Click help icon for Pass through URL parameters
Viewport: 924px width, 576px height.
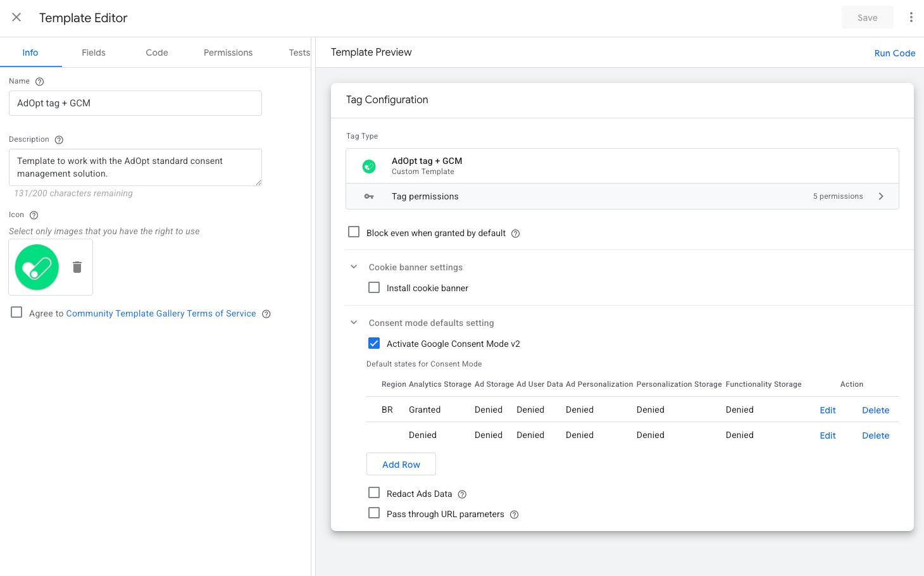514,515
